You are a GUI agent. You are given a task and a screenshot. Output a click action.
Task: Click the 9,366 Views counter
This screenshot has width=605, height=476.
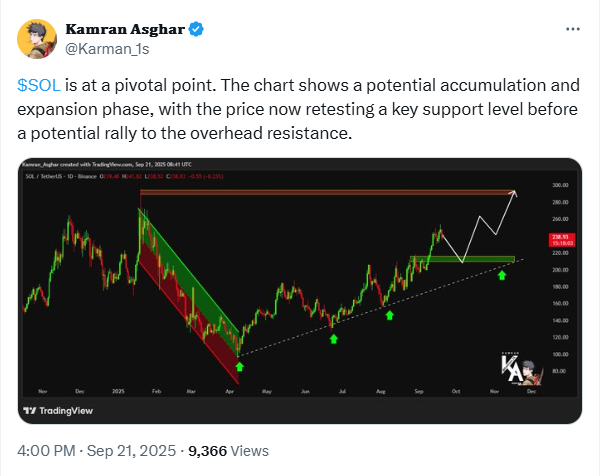[x=228, y=451]
